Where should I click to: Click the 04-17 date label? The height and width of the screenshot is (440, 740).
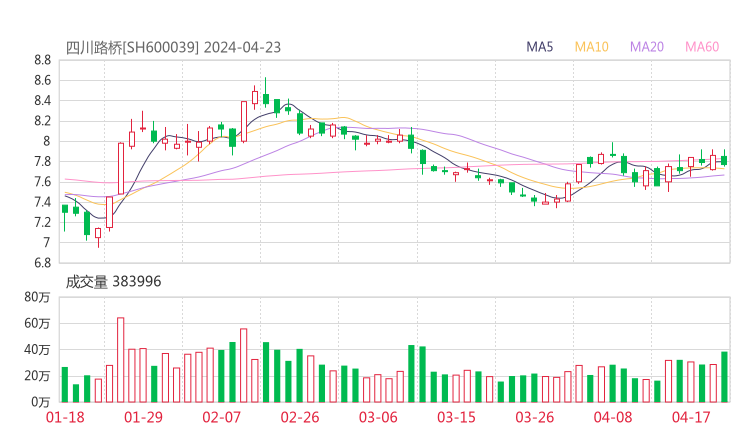[691, 417]
